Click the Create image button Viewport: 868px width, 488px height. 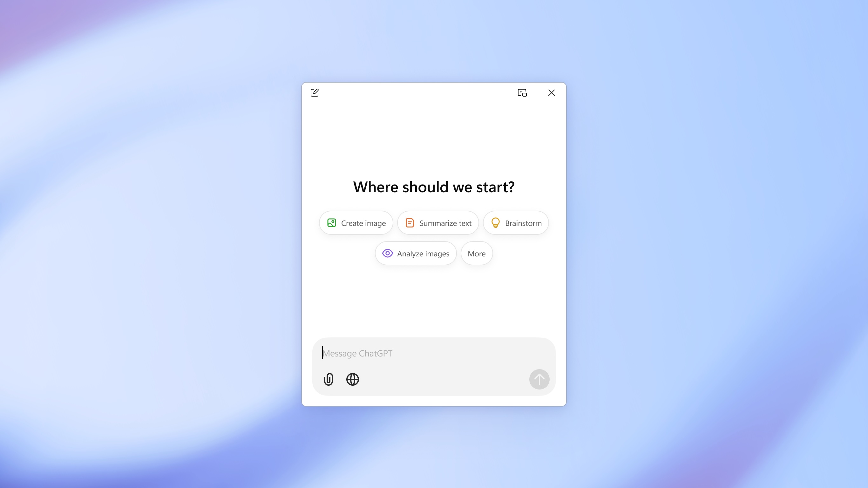(x=356, y=222)
